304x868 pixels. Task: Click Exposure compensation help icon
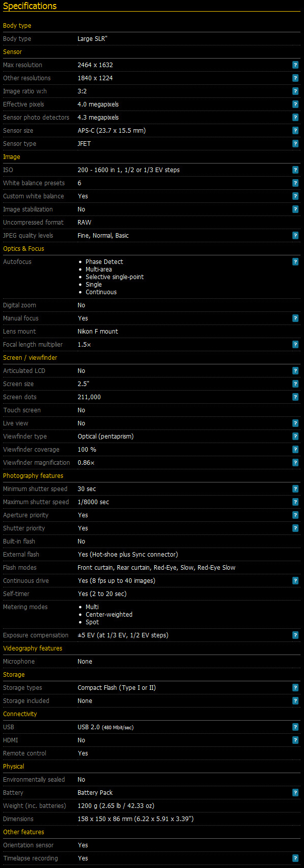coord(295,635)
